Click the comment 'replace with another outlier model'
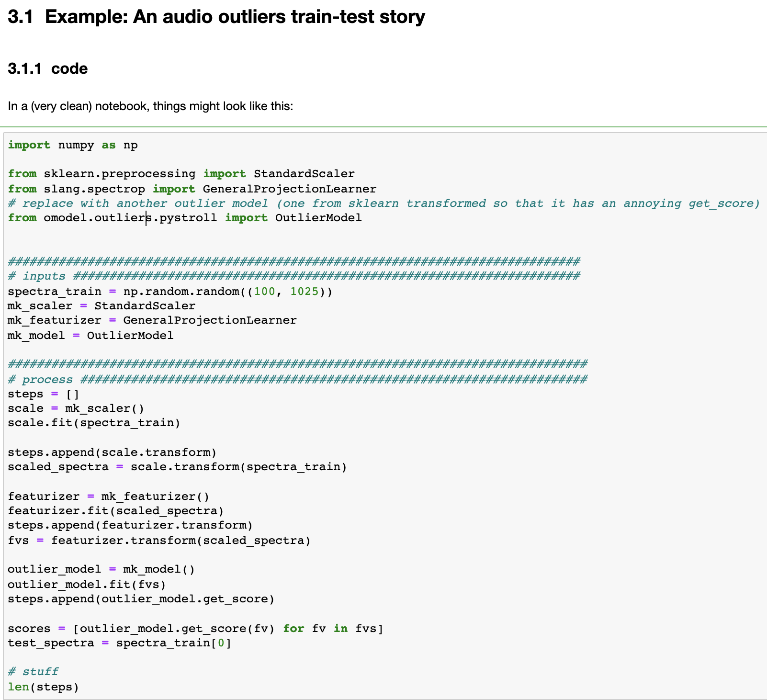Image resolution: width=767 pixels, height=700 pixels. point(384,203)
